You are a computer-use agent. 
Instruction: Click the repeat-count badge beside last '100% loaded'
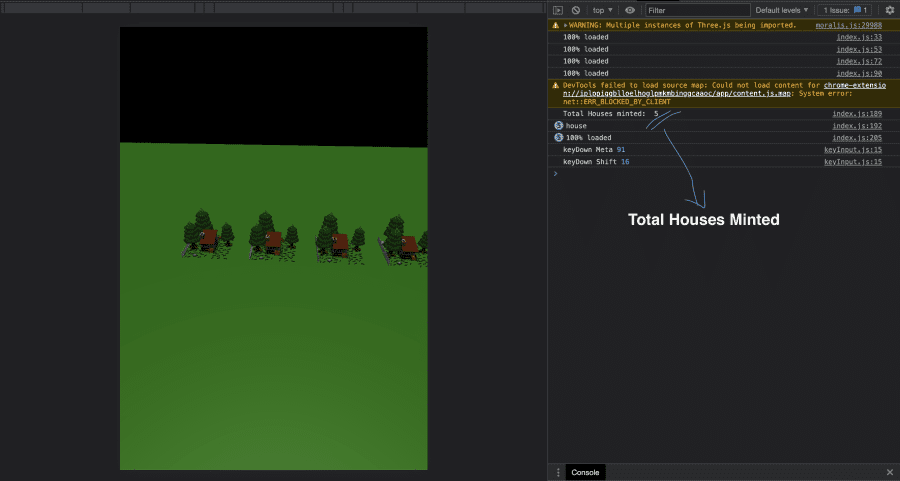click(558, 138)
